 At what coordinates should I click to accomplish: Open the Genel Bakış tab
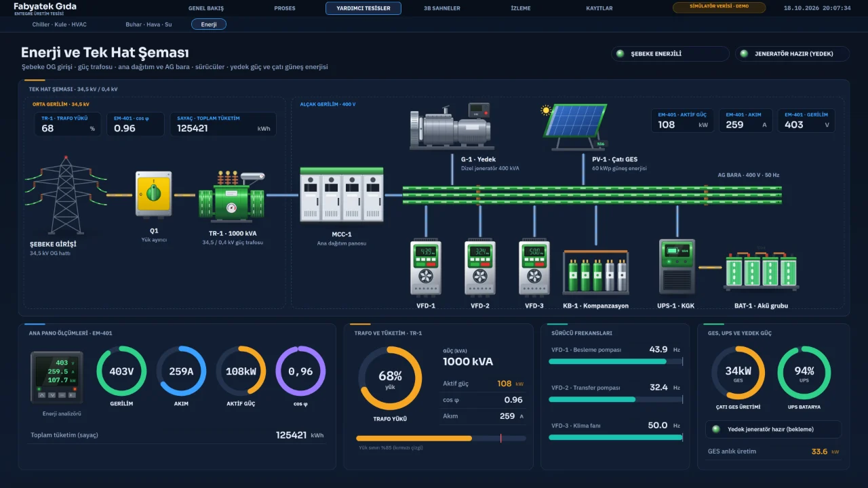pyautogui.click(x=206, y=8)
